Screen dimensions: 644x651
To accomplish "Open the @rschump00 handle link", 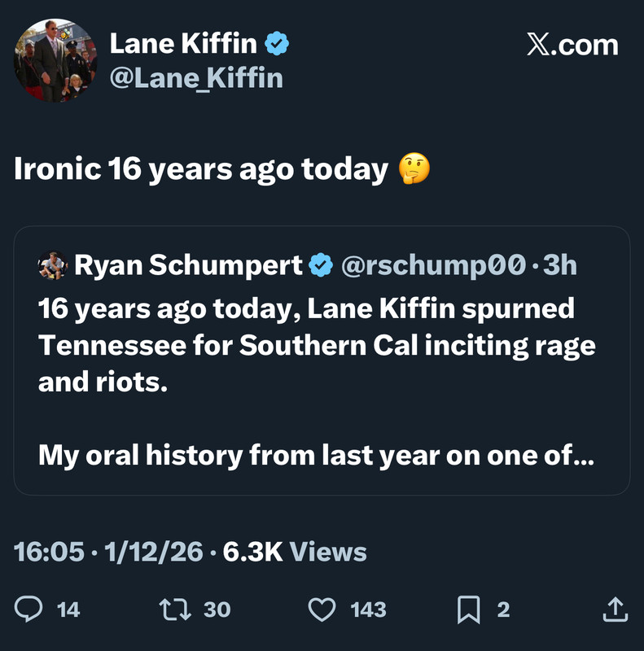I will 433,264.
